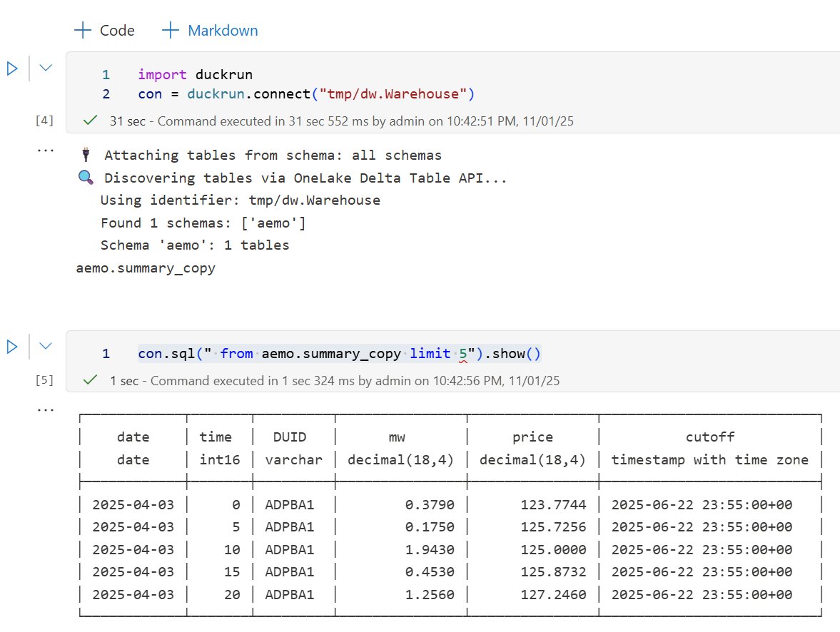
Task: Click mw value 1.2560
Action: click(x=430, y=594)
